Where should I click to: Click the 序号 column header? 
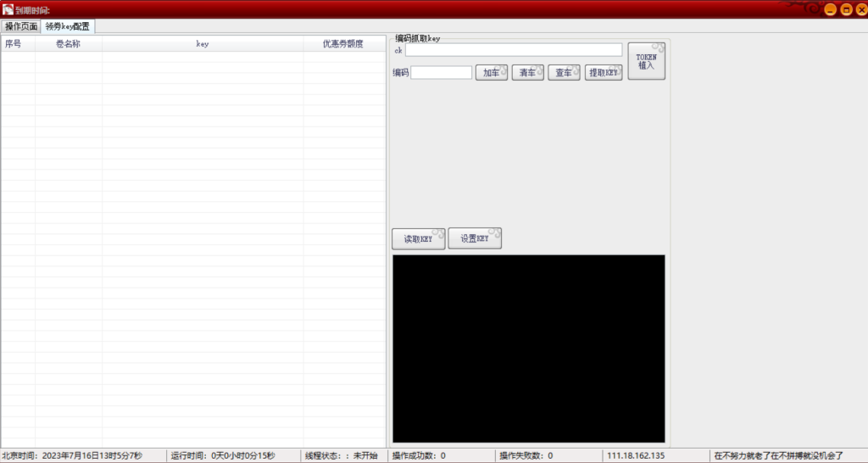click(14, 44)
